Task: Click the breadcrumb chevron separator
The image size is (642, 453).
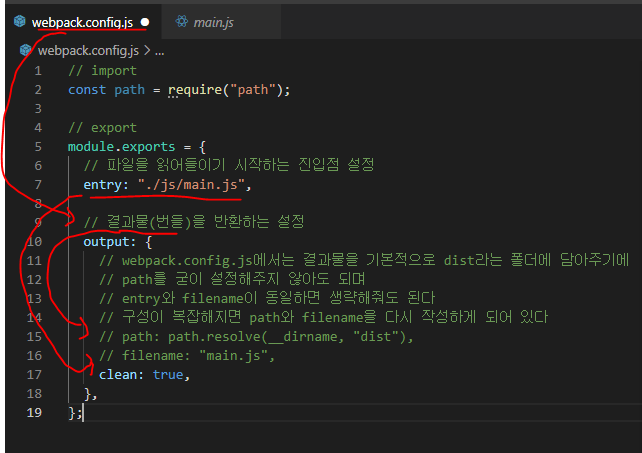Action: pos(147,51)
